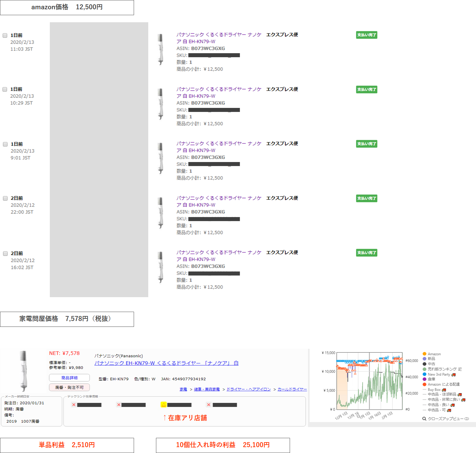Click inside the price history chart
The width and height of the screenshot is (476, 453).
point(370,381)
